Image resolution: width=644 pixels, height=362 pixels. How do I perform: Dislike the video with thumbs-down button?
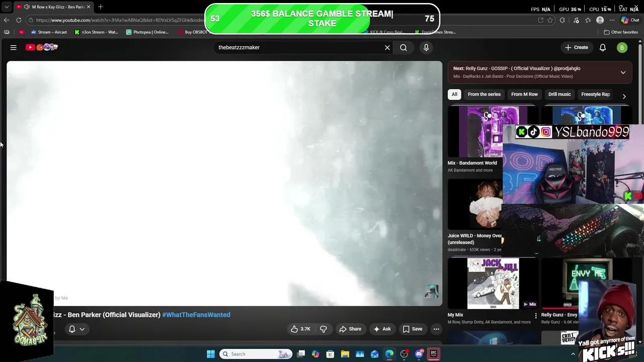click(324, 329)
